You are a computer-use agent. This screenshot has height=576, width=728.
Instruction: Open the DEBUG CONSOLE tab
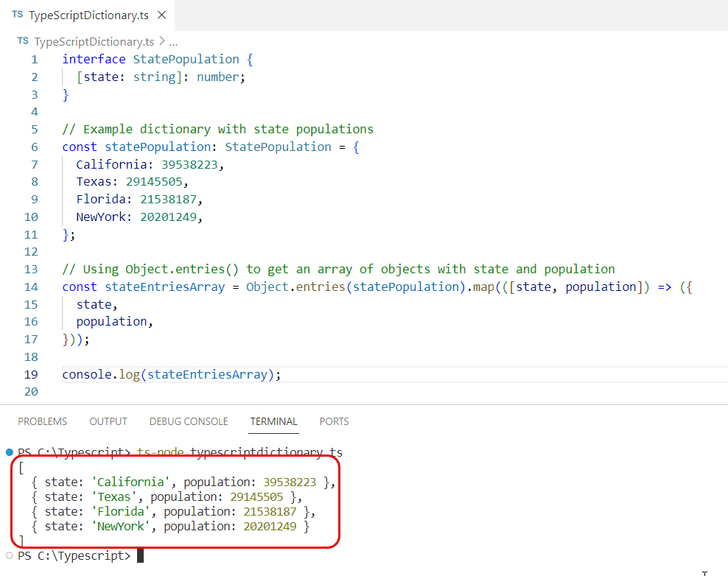point(189,421)
